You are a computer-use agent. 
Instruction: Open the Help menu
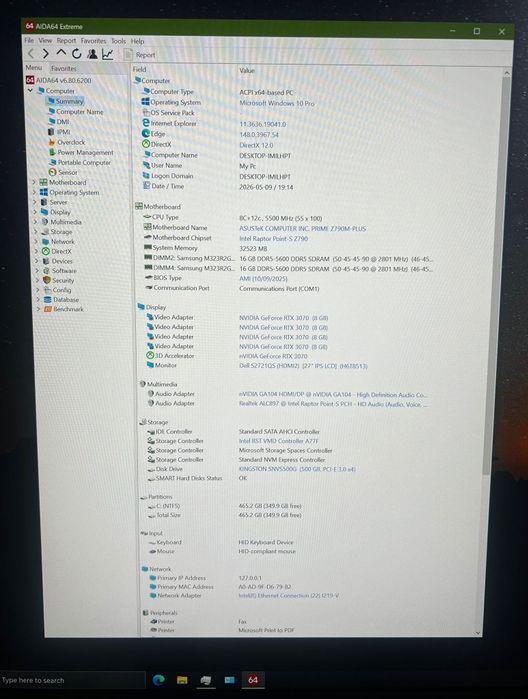coord(137,41)
